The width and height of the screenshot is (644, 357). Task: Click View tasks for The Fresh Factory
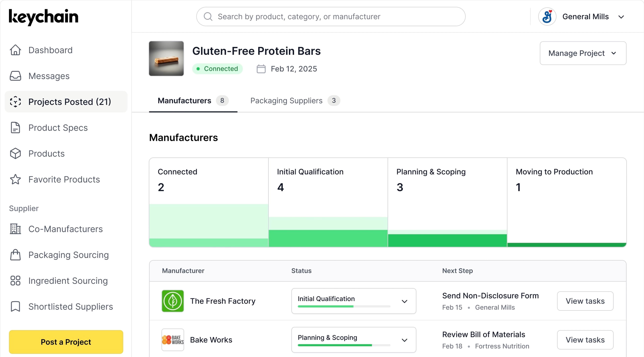(x=585, y=301)
